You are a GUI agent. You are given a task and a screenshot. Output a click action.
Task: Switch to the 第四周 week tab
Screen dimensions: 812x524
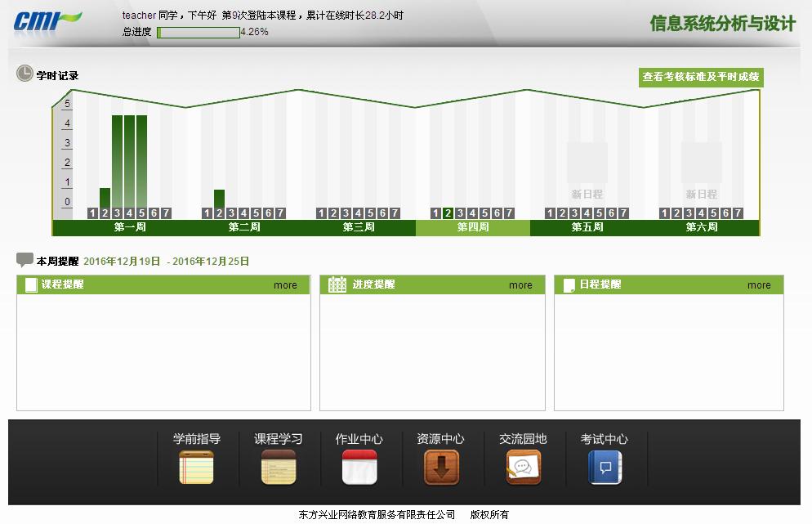tap(473, 227)
